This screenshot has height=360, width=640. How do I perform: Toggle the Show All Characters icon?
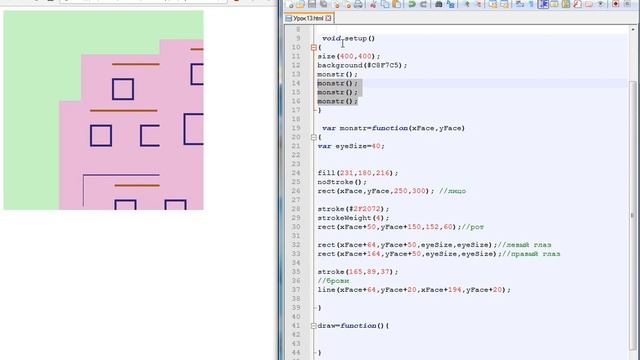[x=531, y=4]
